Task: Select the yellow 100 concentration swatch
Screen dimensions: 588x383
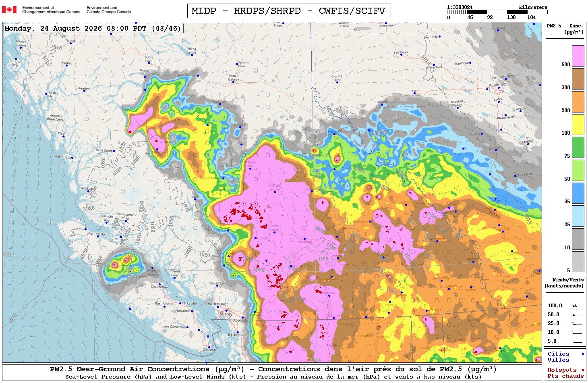Action: click(x=578, y=124)
